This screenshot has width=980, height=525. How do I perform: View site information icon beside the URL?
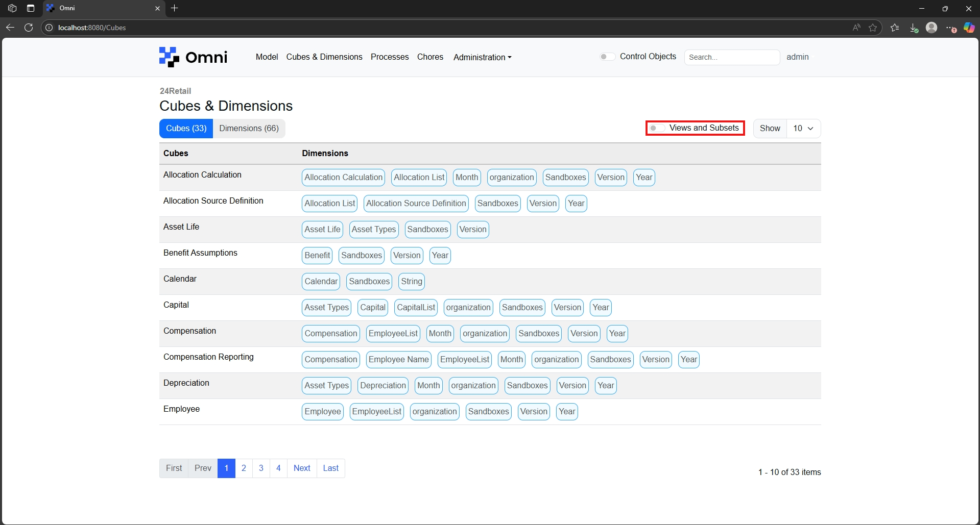point(49,28)
